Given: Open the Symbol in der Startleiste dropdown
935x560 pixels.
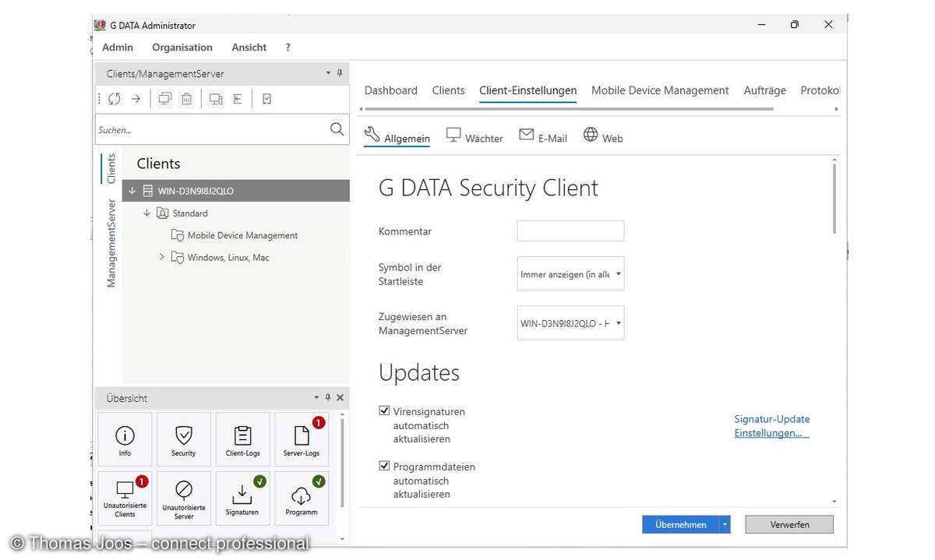Looking at the screenshot, I should pos(618,273).
